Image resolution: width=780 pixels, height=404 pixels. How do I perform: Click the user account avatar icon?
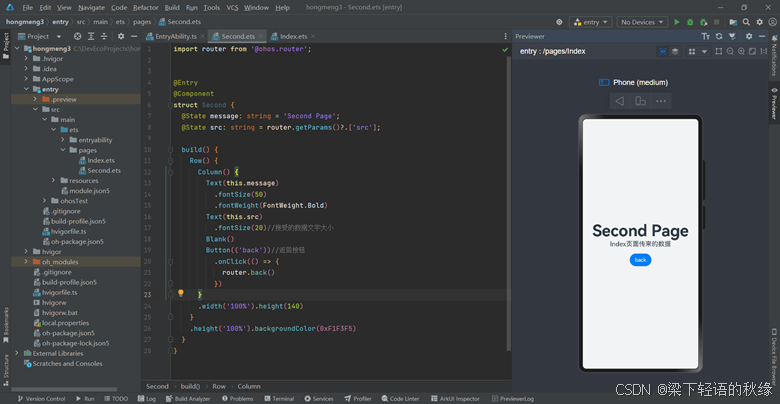point(772,22)
